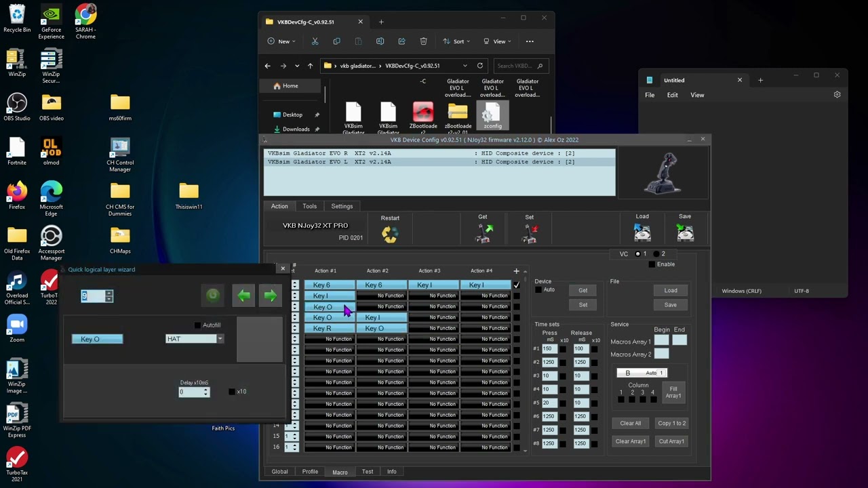Open Notepad settings gear icon
This screenshot has height=488, width=868.
[837, 95]
